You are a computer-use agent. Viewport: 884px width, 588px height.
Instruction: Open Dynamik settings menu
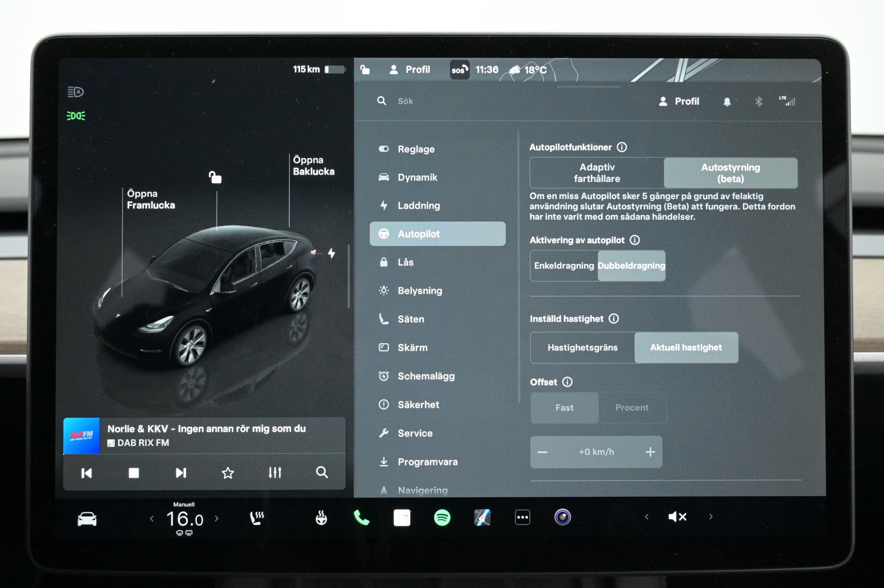[x=438, y=177]
